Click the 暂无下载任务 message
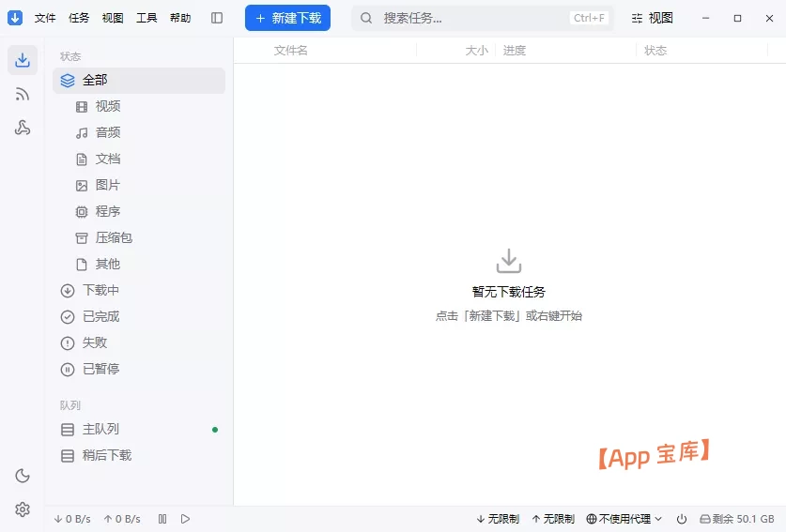The width and height of the screenshot is (786, 532). (x=509, y=292)
